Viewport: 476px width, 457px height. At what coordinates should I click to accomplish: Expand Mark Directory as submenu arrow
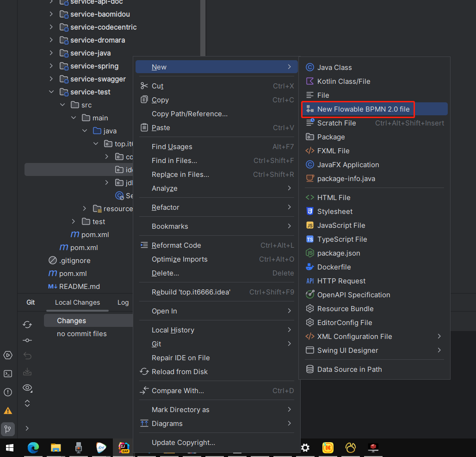coord(289,410)
